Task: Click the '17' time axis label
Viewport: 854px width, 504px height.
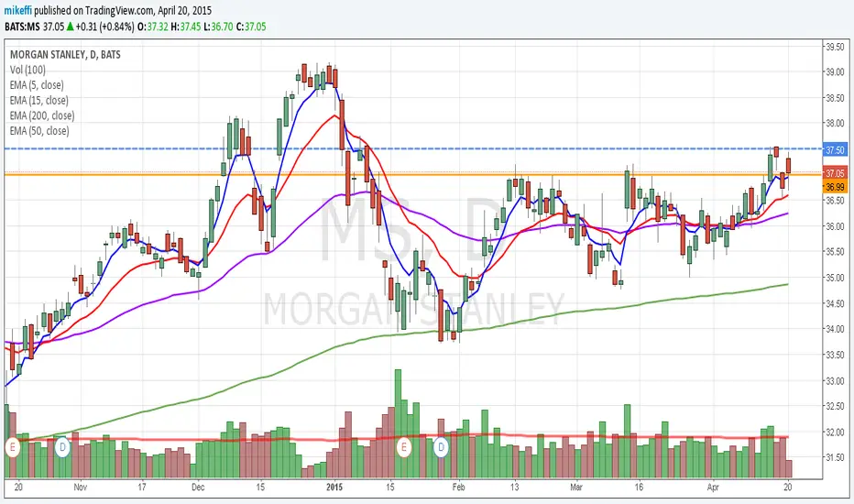Action: 142,488
